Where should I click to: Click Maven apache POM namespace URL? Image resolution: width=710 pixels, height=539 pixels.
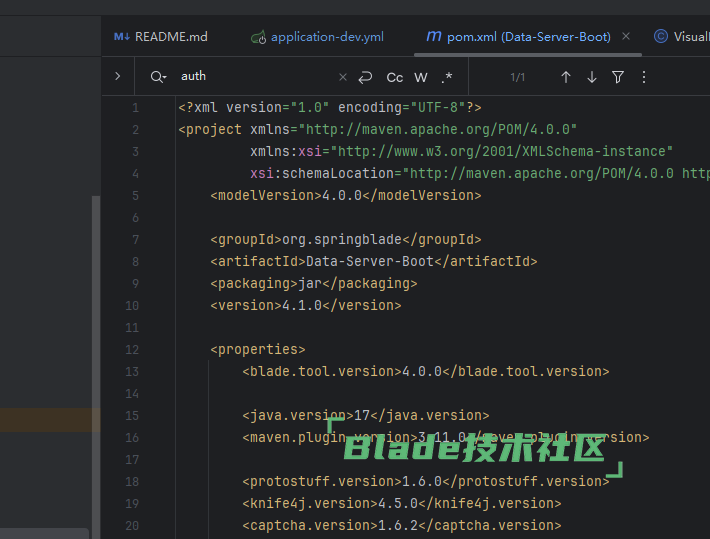tap(440, 129)
